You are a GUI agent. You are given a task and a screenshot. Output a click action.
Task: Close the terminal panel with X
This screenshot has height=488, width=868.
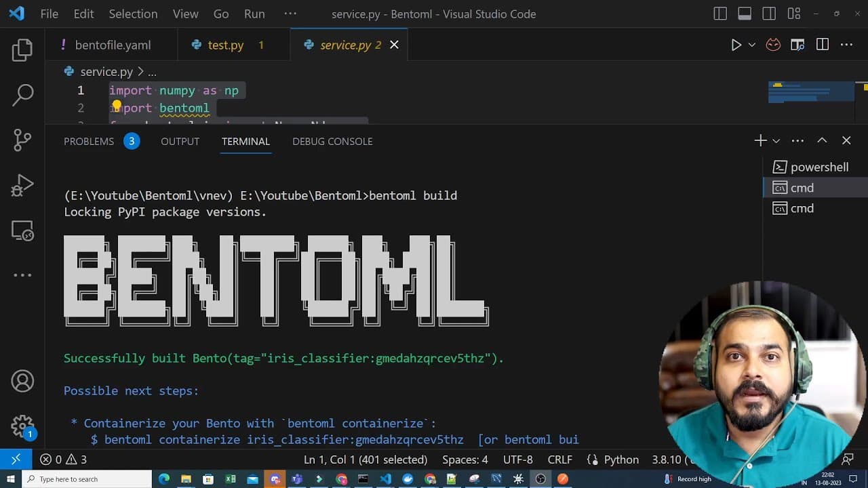point(846,140)
